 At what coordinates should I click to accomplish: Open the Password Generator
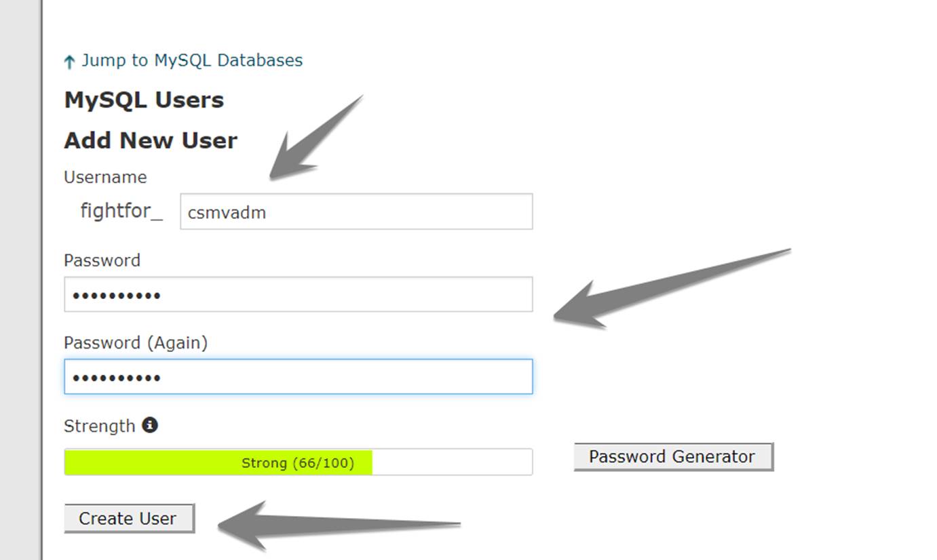tap(673, 457)
